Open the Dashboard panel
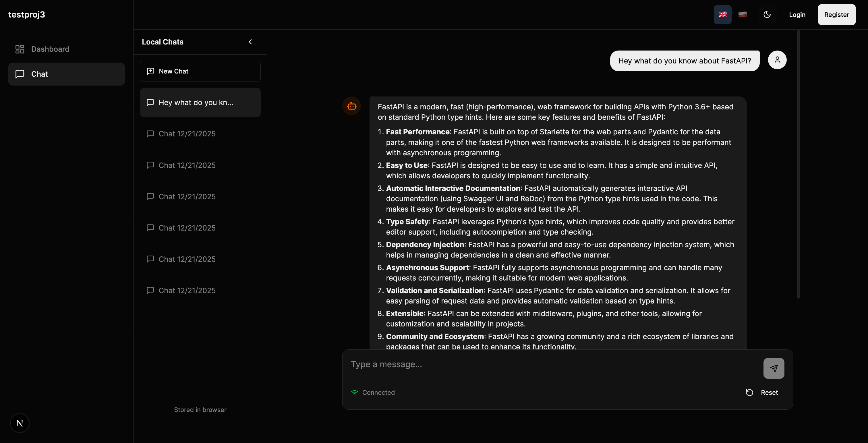 pyautogui.click(x=50, y=49)
